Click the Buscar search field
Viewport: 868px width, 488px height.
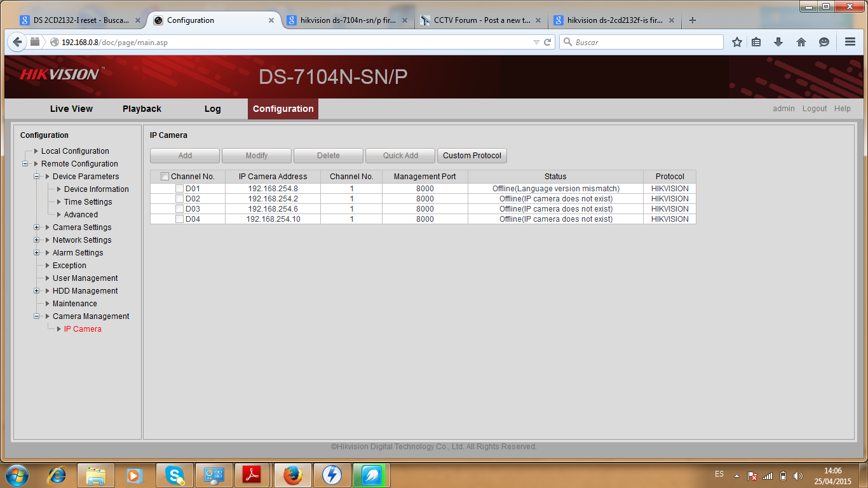tap(642, 42)
